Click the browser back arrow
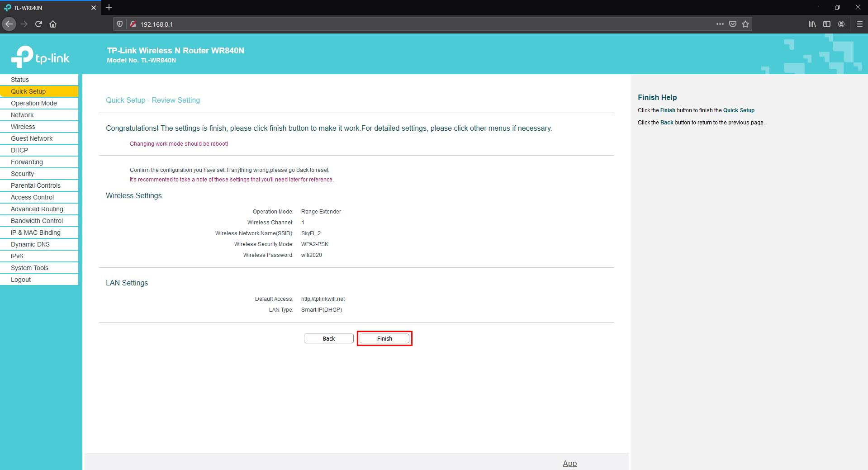The width and height of the screenshot is (868, 470). tap(9, 24)
